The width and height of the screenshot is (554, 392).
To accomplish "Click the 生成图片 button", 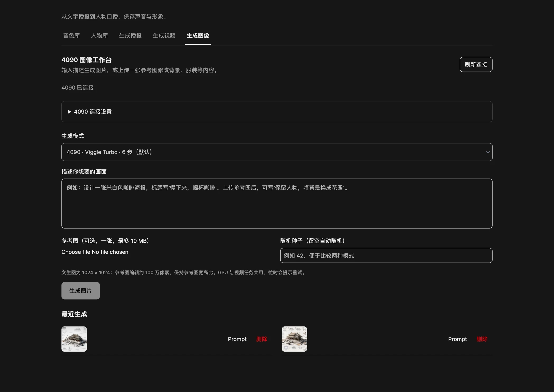I will click(x=81, y=291).
